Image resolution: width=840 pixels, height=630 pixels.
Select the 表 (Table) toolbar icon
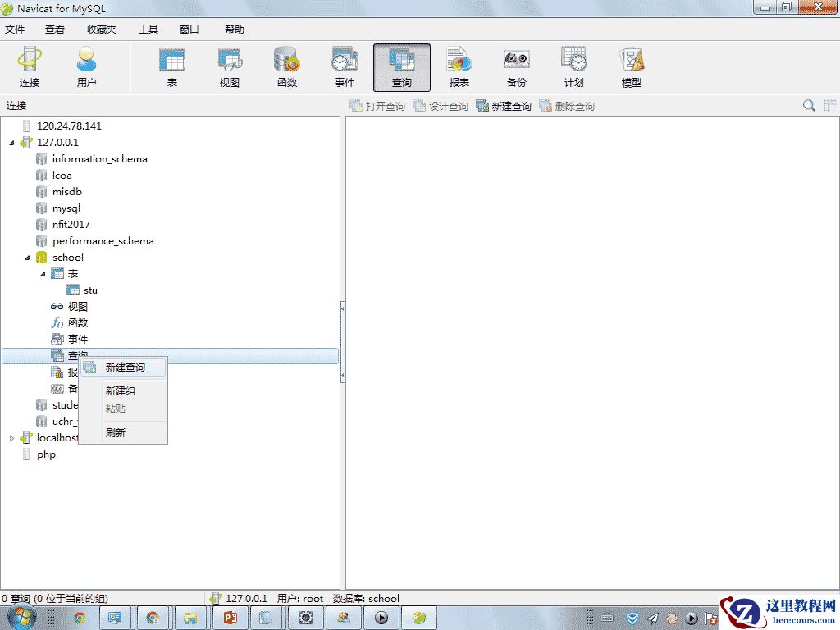coord(172,67)
